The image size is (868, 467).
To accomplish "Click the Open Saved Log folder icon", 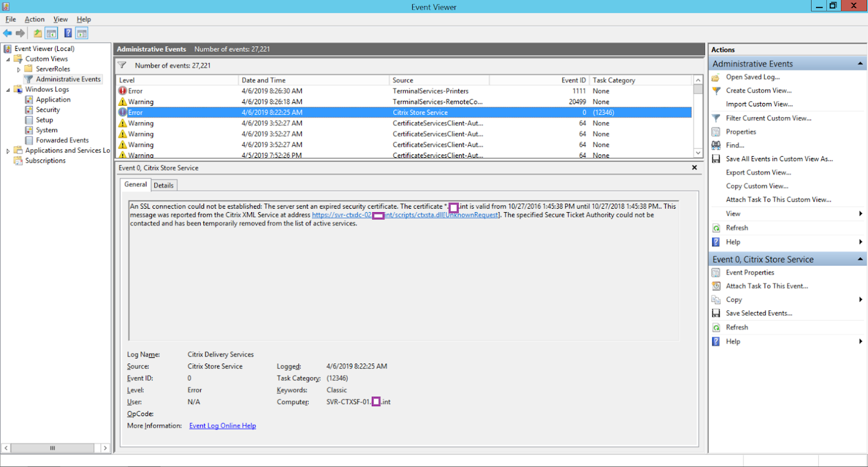I will 716,77.
